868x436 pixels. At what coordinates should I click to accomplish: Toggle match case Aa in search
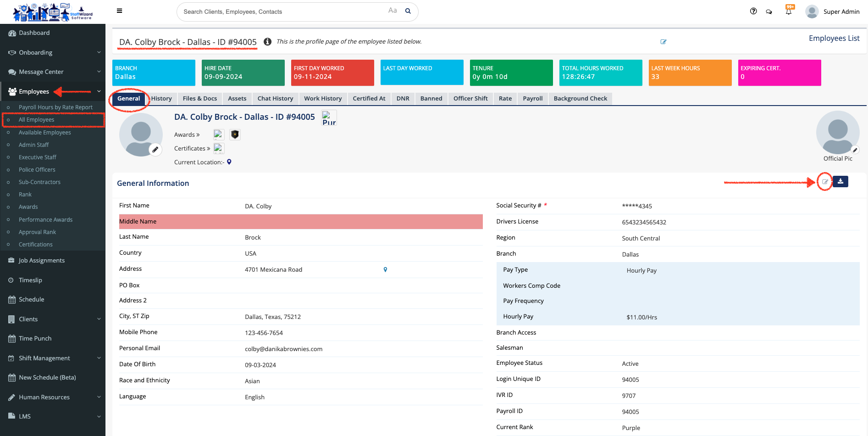tap(393, 11)
